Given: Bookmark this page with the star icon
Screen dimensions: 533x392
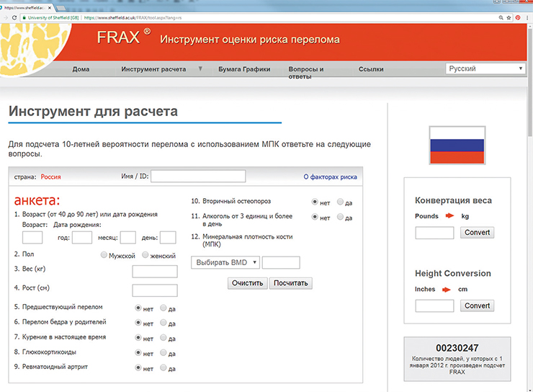Looking at the screenshot, I should 509,18.
